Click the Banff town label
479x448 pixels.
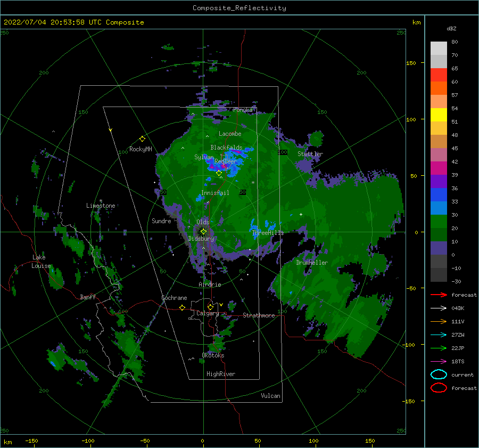coord(88,297)
